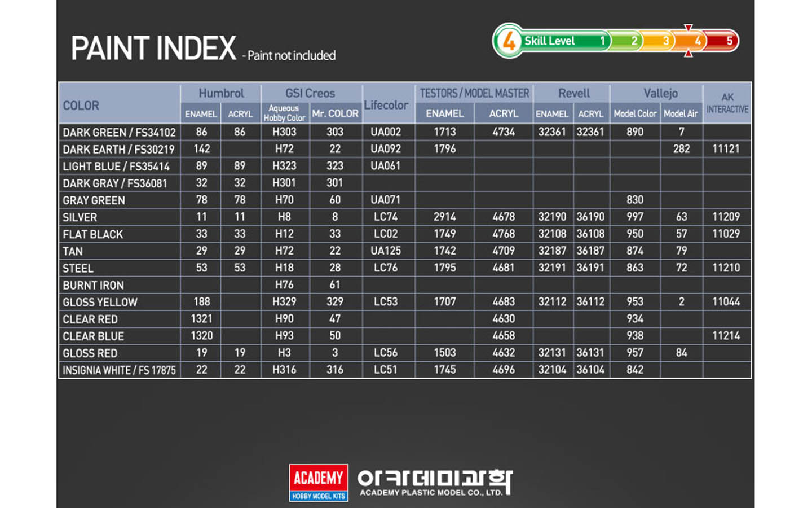Select the DARK GREEN / FS34102 row label
812x508 pixels.
119,133
